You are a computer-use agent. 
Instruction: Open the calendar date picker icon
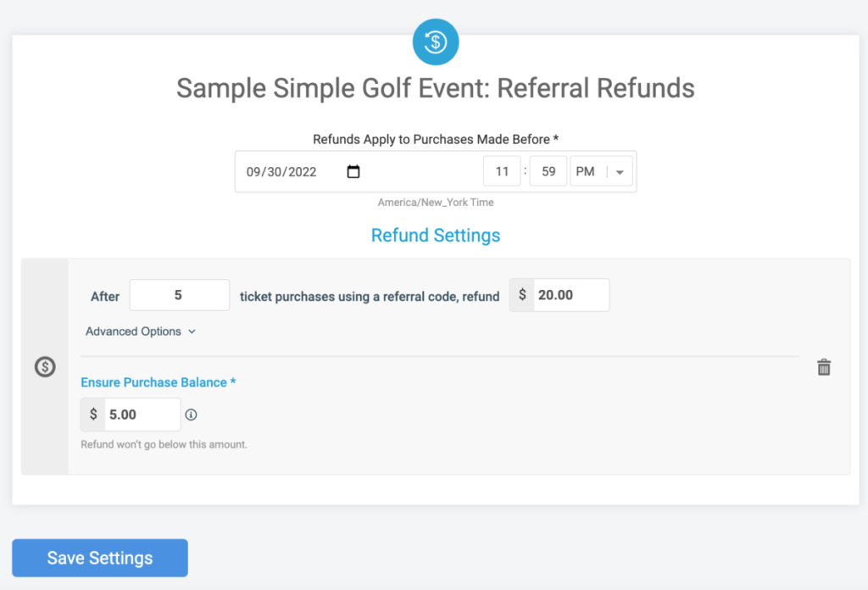(353, 172)
